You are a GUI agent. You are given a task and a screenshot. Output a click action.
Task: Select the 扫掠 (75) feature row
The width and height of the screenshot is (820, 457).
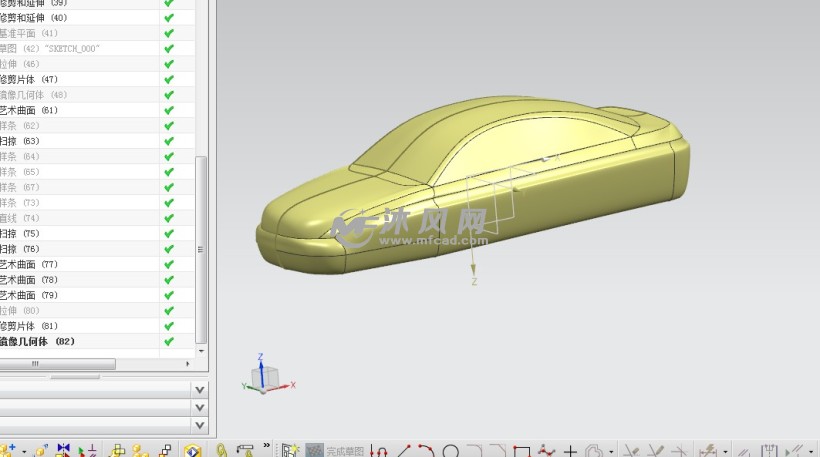coord(97,234)
